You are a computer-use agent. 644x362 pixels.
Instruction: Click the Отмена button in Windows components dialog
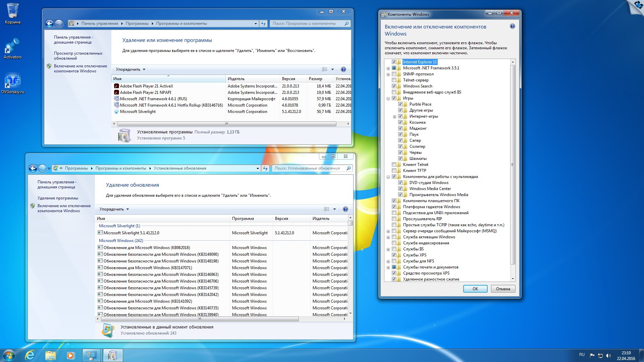click(503, 288)
